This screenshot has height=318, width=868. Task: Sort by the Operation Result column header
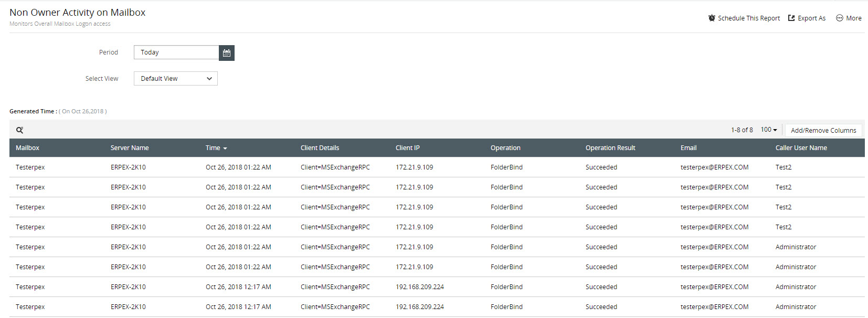pyautogui.click(x=610, y=148)
